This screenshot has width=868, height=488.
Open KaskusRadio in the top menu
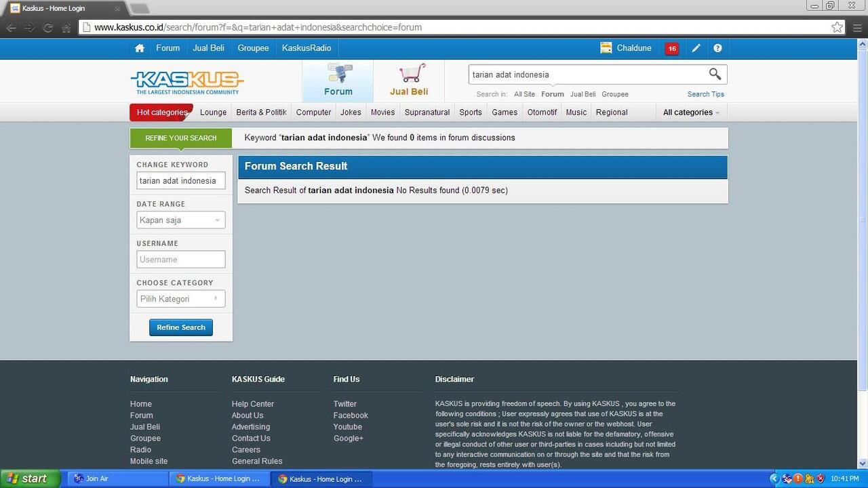click(307, 48)
